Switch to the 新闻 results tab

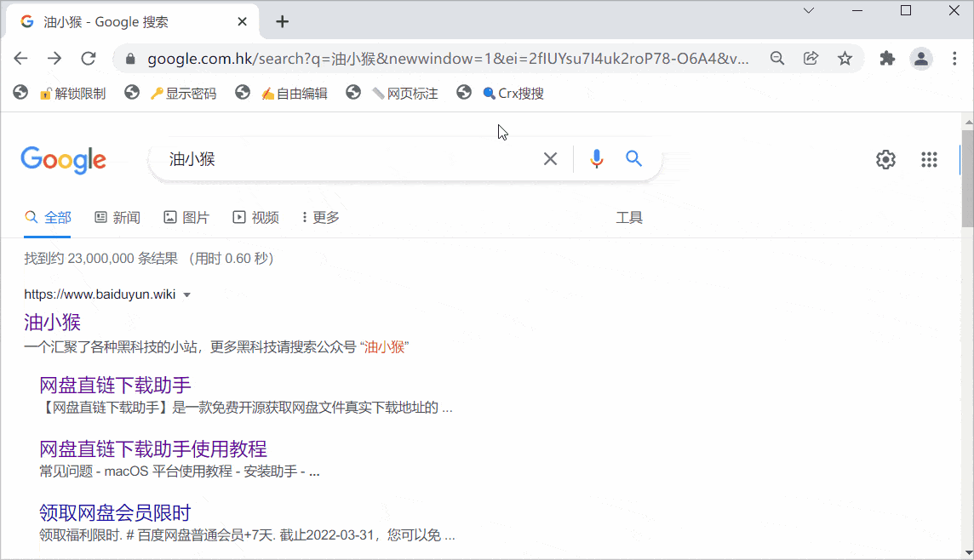[117, 218]
